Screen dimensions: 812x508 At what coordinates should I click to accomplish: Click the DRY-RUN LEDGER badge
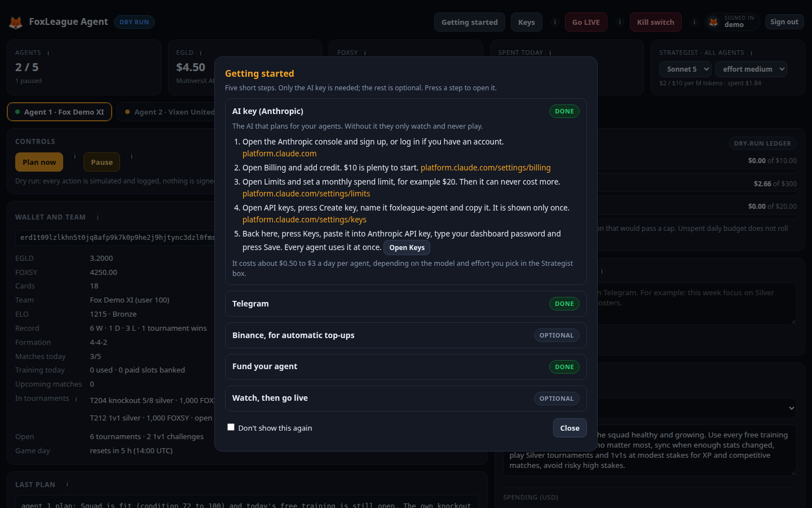(x=762, y=143)
